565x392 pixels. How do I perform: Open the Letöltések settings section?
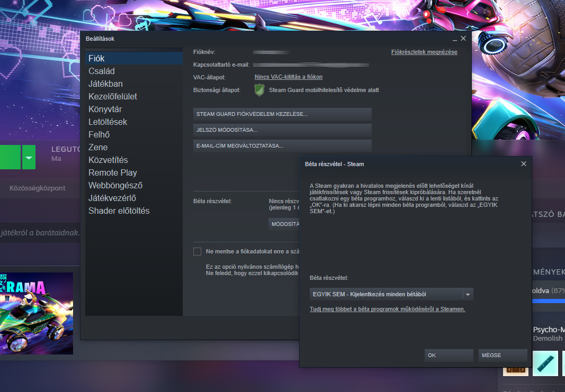(x=107, y=122)
